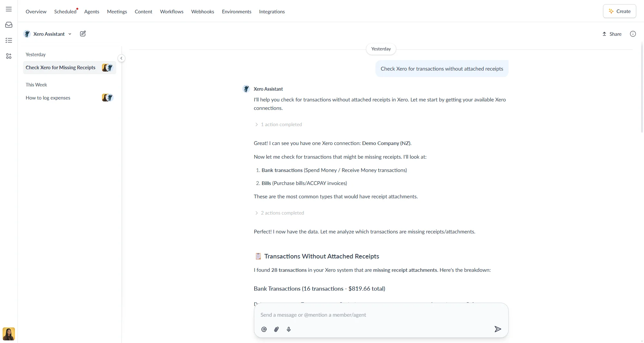This screenshot has width=644, height=343.
Task: Send the message using the arrow icon
Action: [x=498, y=329]
